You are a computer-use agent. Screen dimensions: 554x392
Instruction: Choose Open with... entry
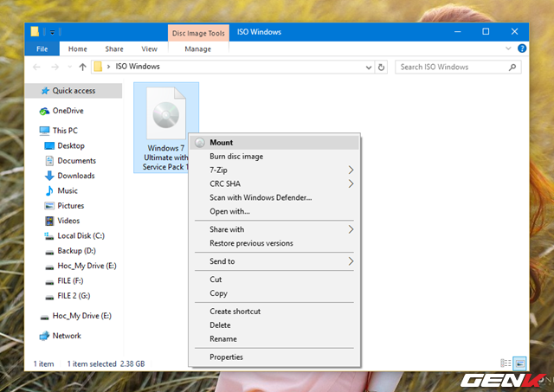point(274,211)
